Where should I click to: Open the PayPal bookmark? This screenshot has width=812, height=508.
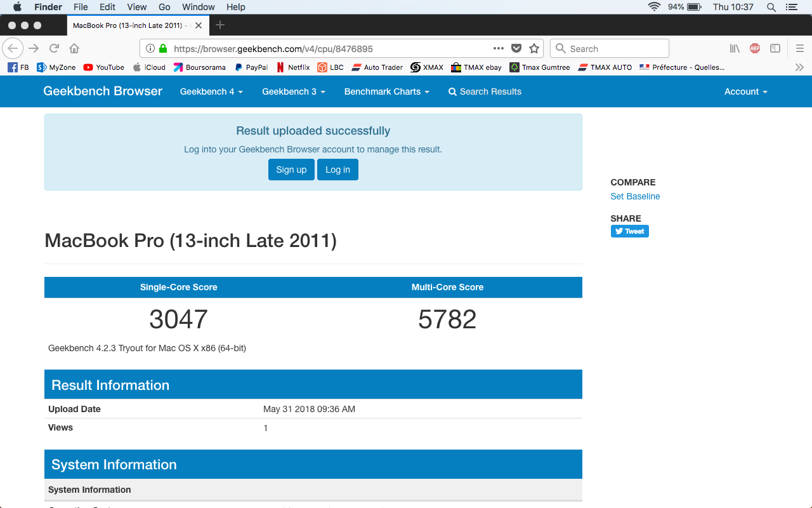coord(251,67)
